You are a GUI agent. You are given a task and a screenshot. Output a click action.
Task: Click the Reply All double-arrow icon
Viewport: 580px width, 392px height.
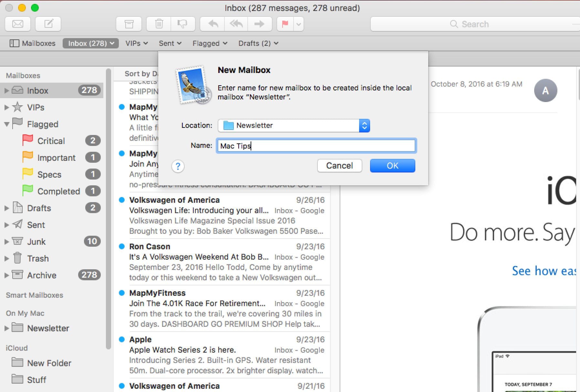coord(236,24)
